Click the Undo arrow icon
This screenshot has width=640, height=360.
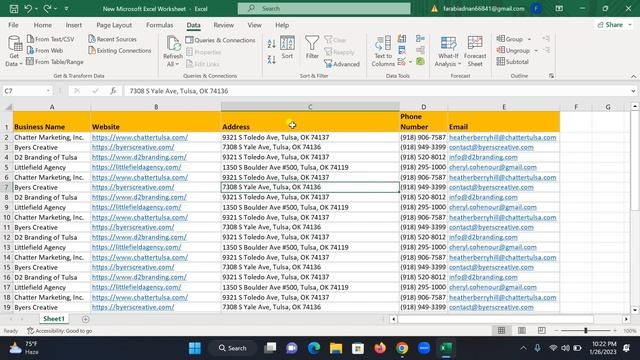(28, 8)
